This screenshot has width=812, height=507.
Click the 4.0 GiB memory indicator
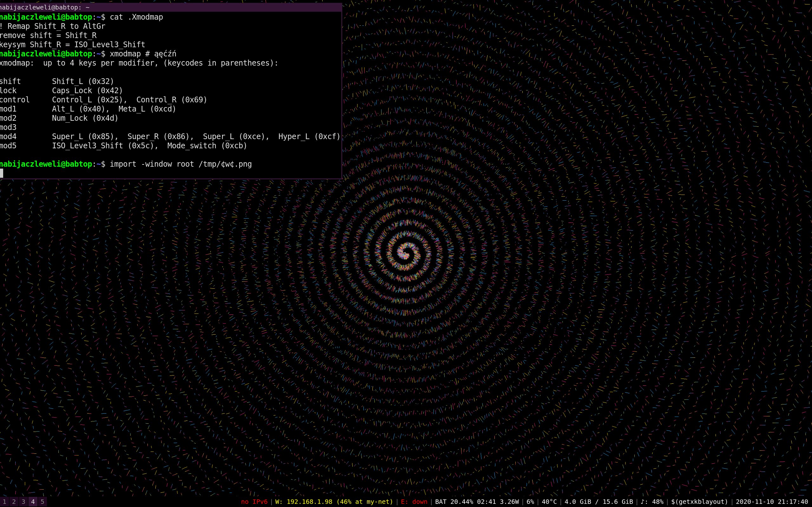coord(598,502)
